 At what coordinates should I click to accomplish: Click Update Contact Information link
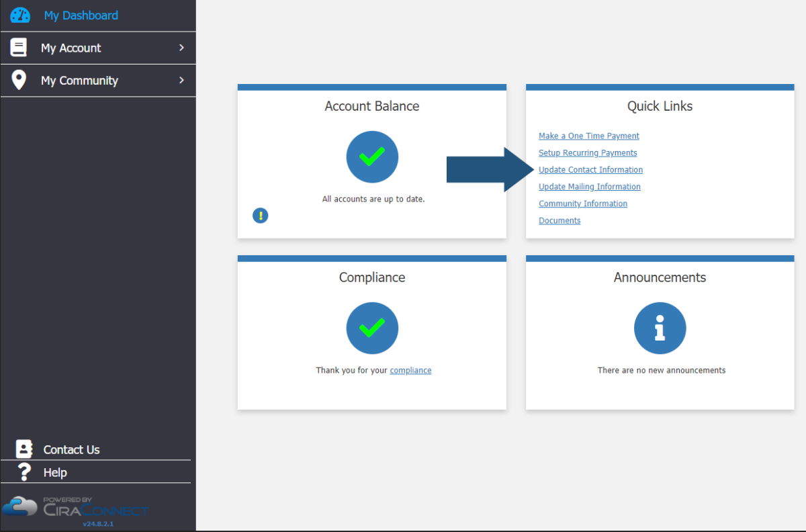click(590, 170)
